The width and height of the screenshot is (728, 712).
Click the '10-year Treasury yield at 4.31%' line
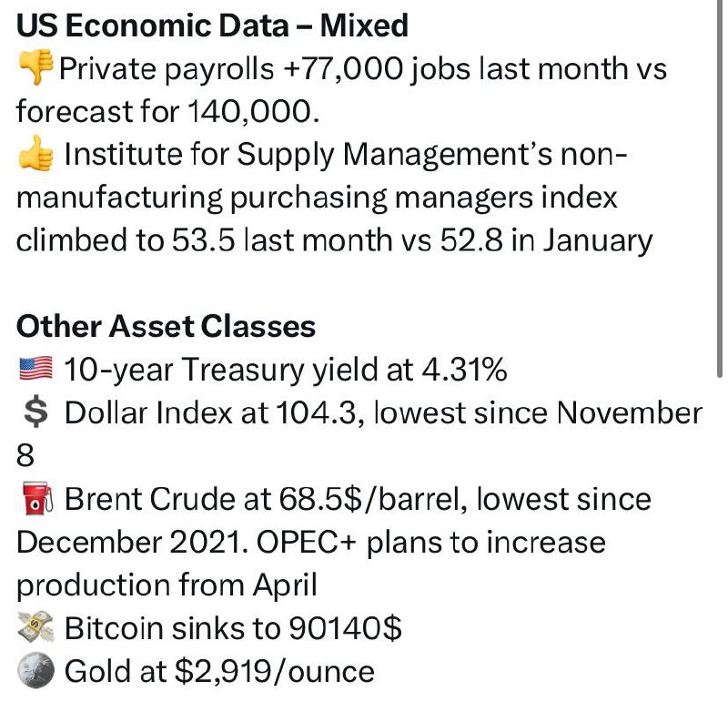pos(285,370)
